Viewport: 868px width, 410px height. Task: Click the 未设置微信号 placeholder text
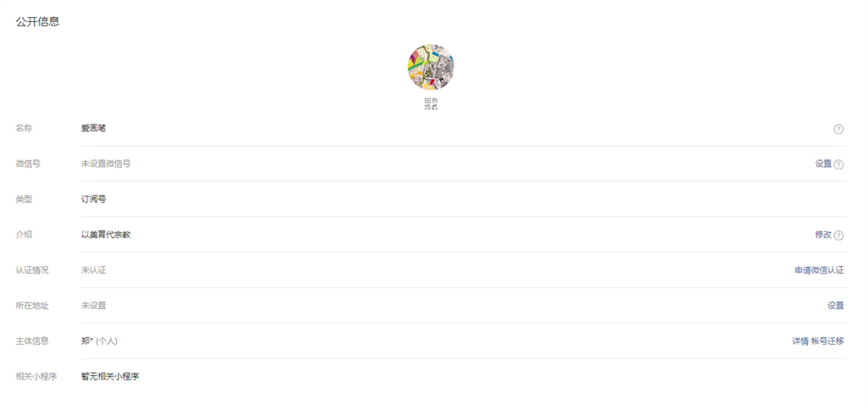[x=106, y=163]
